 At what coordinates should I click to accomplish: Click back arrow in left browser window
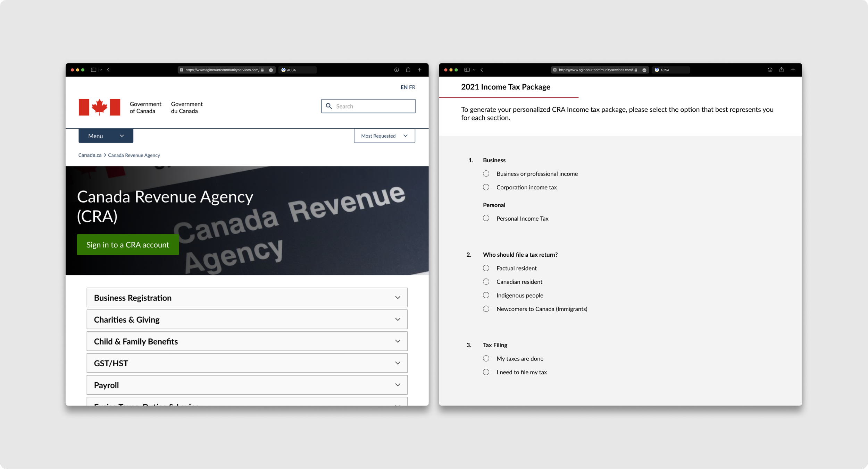[108, 70]
